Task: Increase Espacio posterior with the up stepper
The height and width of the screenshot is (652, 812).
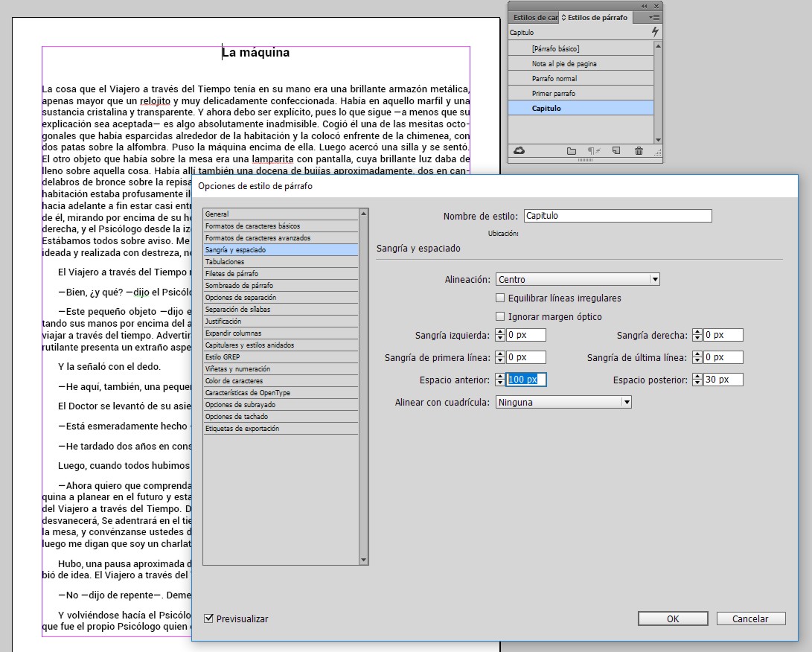Action: 697,375
